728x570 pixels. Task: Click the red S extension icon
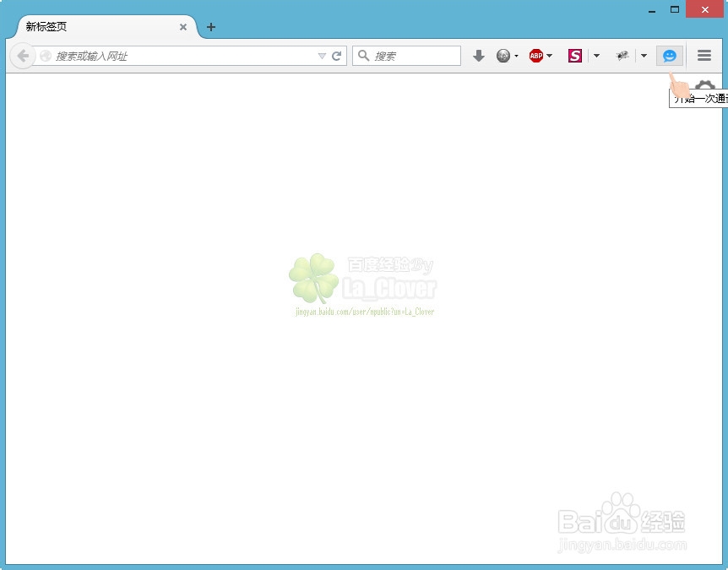575,56
